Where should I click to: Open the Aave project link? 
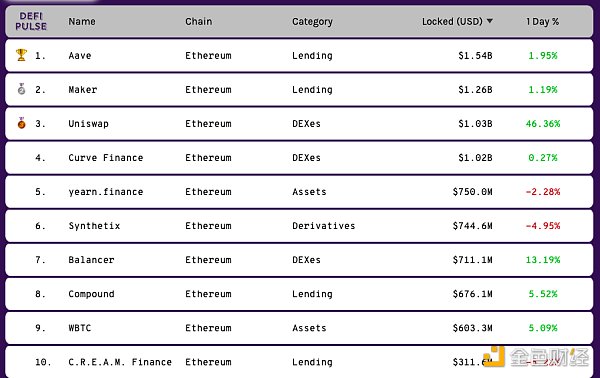[80, 55]
